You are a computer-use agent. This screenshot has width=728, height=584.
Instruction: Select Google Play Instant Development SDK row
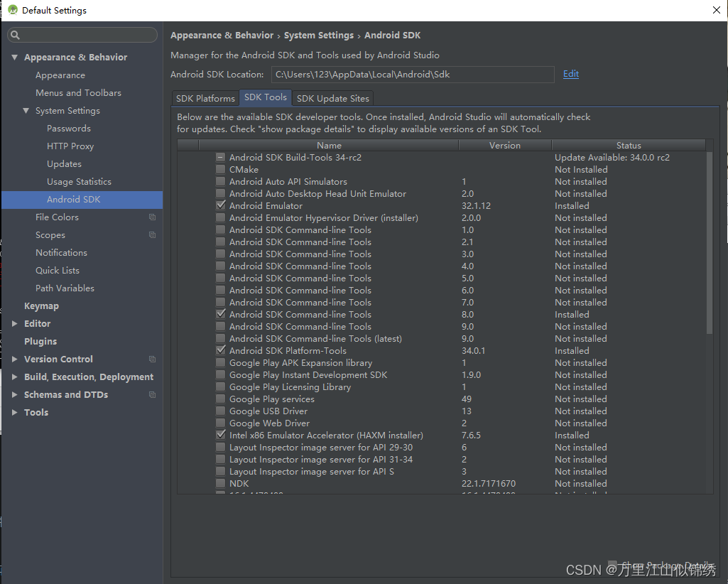[x=441, y=374]
